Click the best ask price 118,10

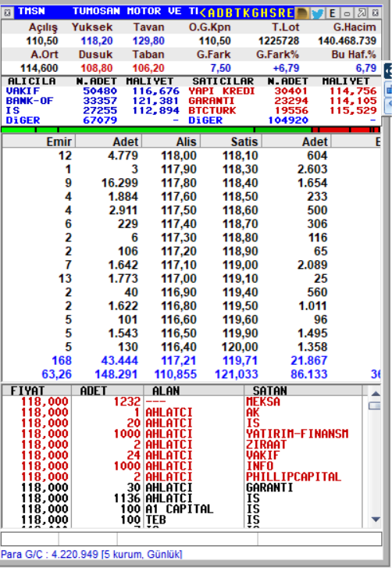pos(241,155)
